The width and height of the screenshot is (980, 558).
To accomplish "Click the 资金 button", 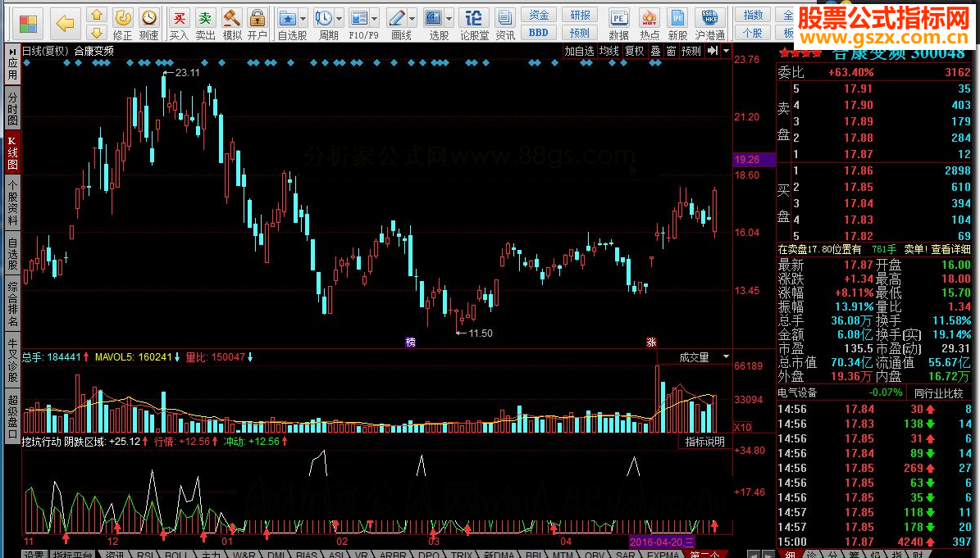I will click(538, 15).
